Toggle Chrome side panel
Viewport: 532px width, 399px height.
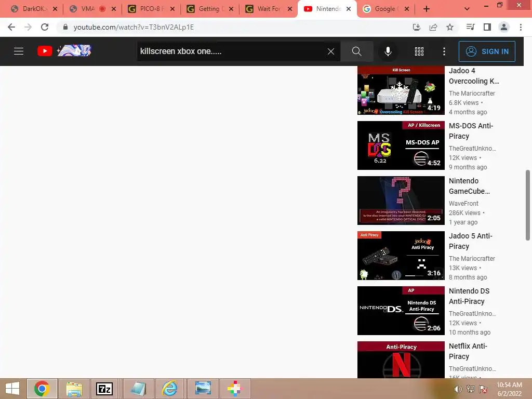[487, 27]
